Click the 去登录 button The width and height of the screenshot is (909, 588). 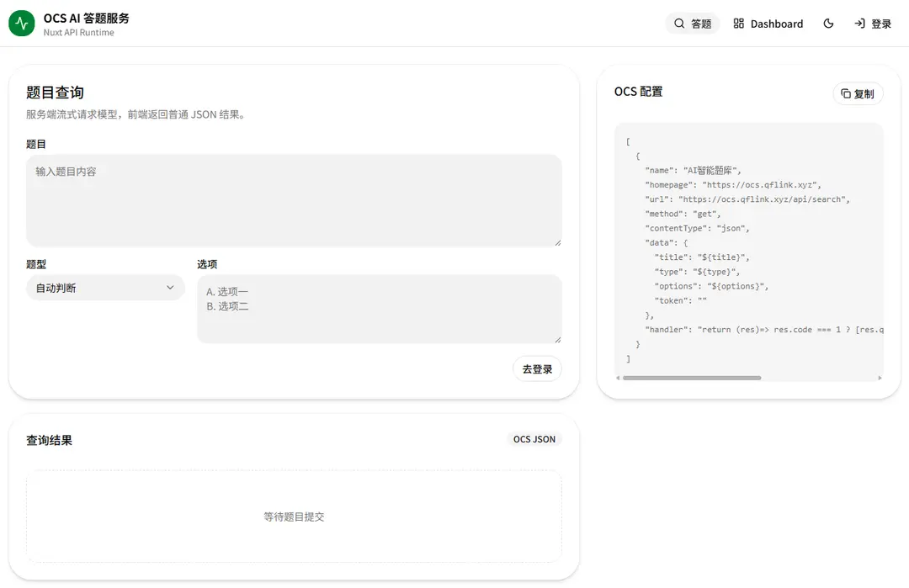tap(537, 369)
